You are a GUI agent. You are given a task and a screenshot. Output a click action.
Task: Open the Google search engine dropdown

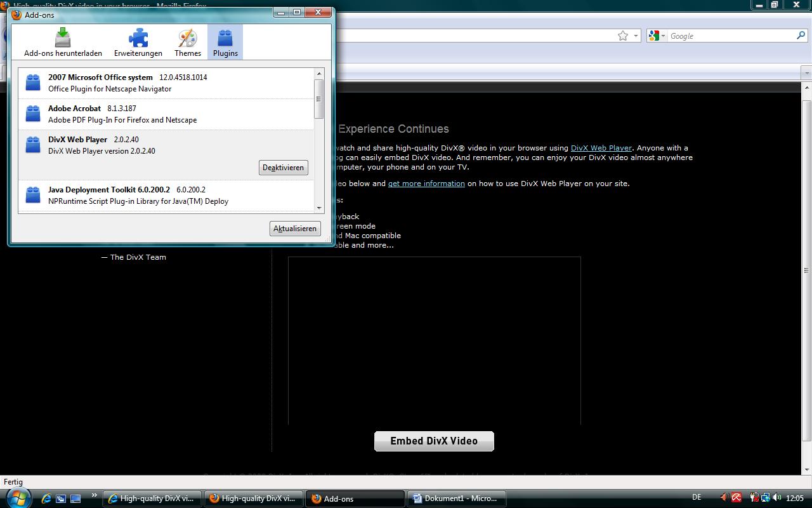point(657,36)
